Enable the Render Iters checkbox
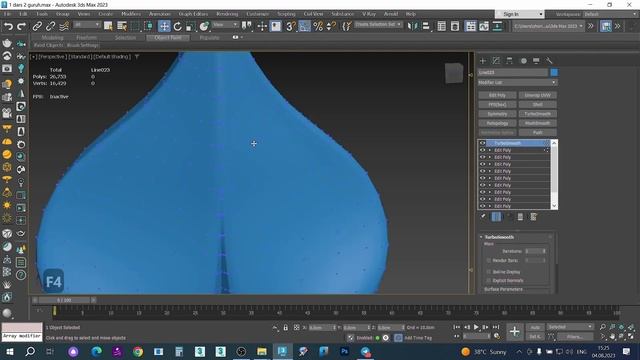 click(489, 260)
